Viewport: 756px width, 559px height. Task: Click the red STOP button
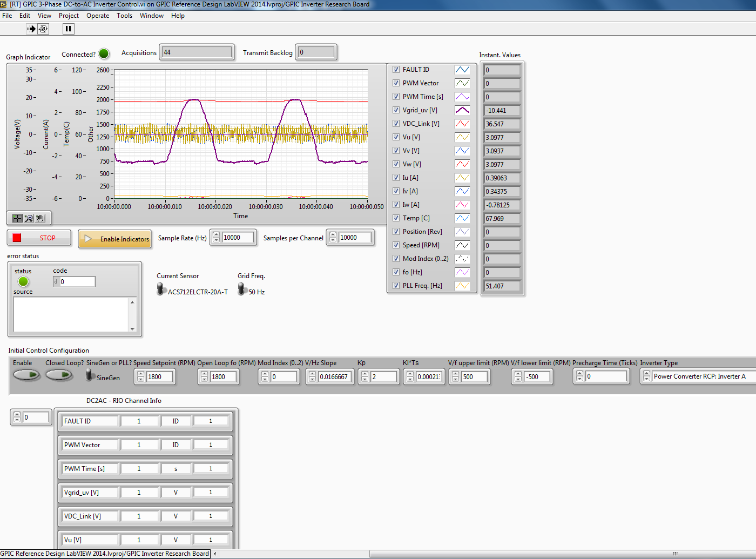pyautogui.click(x=39, y=238)
